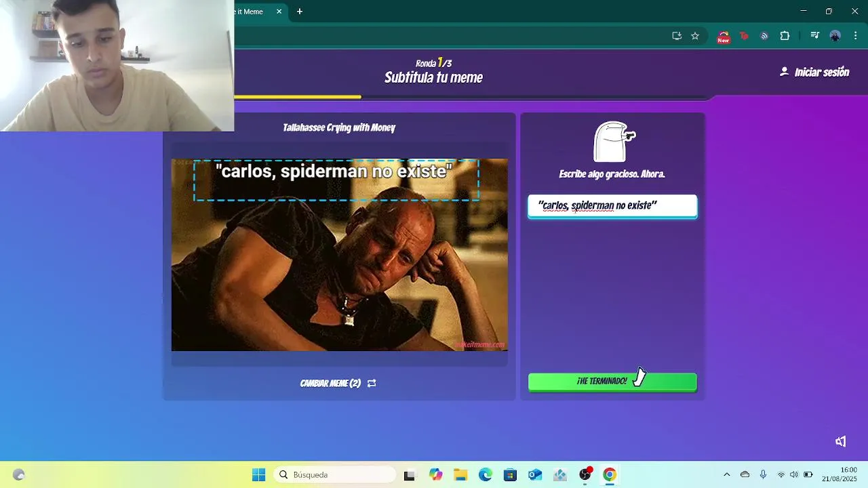
Task: Bookmark this page with the star icon
Action: click(x=695, y=36)
